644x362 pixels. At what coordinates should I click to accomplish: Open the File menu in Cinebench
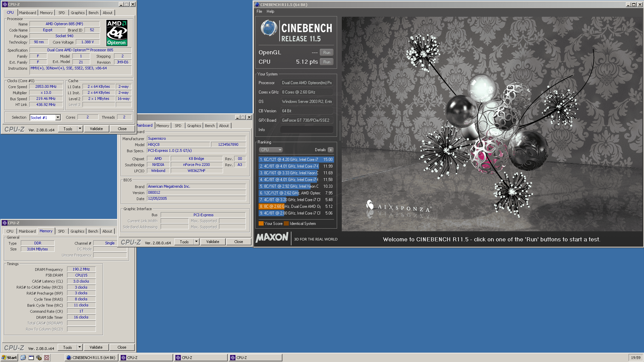[x=259, y=11]
